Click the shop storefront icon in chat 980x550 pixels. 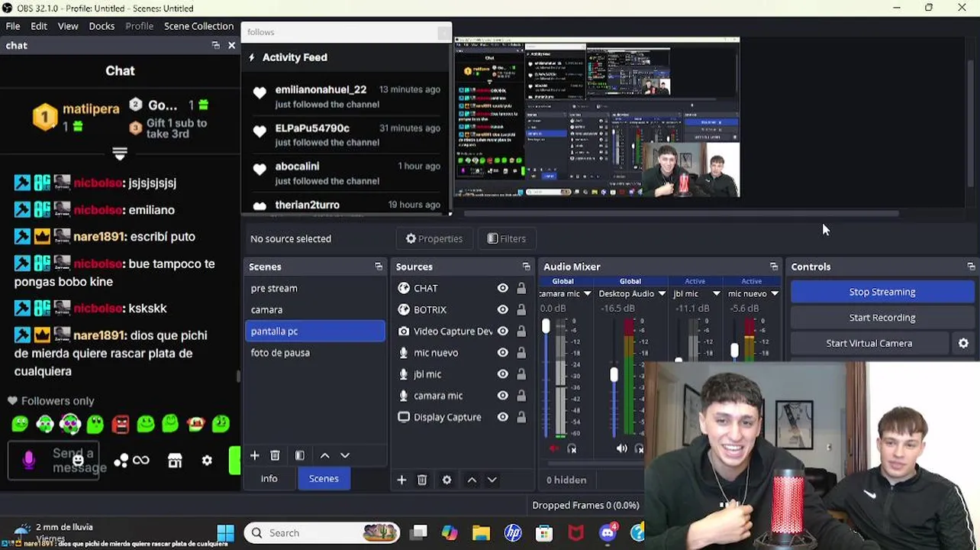[x=175, y=461]
